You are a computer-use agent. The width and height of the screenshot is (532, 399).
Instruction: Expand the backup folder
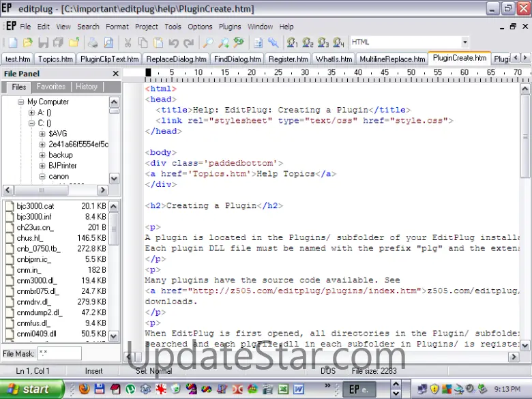tap(42, 155)
